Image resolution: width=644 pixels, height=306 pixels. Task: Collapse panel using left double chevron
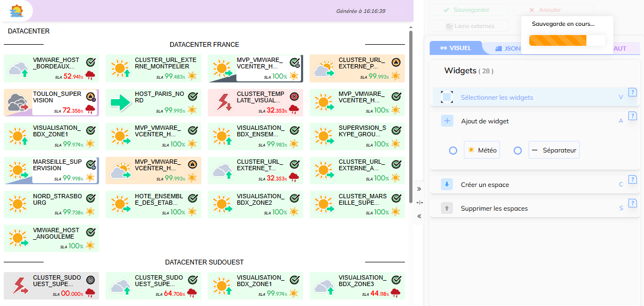tap(419, 216)
